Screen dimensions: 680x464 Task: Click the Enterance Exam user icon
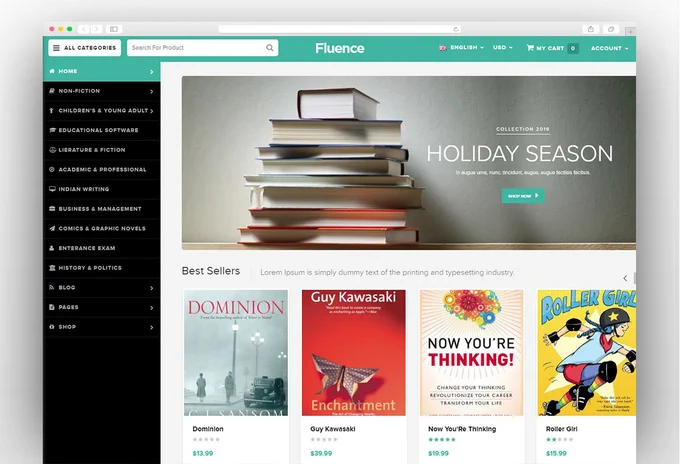click(52, 248)
